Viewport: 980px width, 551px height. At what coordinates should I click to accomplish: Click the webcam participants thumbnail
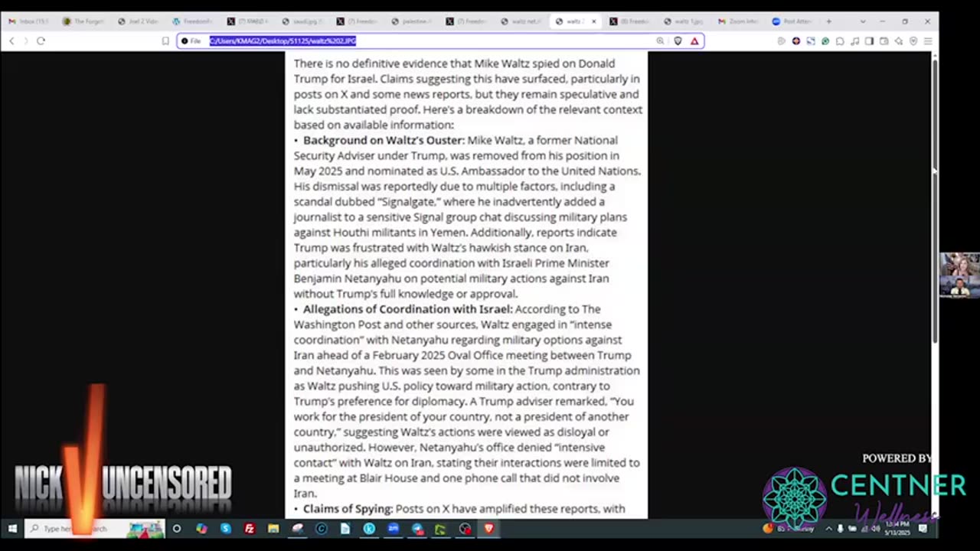pyautogui.click(x=959, y=275)
